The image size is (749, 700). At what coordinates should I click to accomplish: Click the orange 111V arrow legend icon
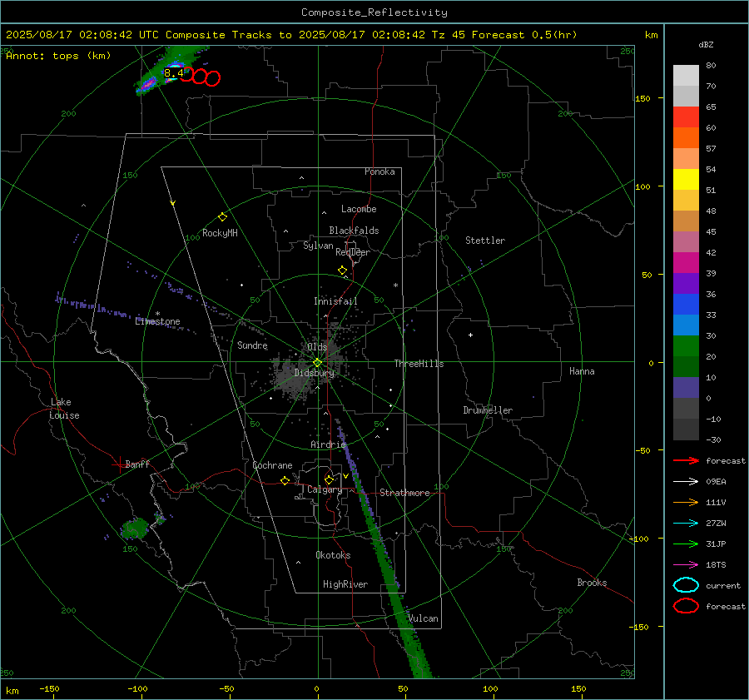point(686,502)
